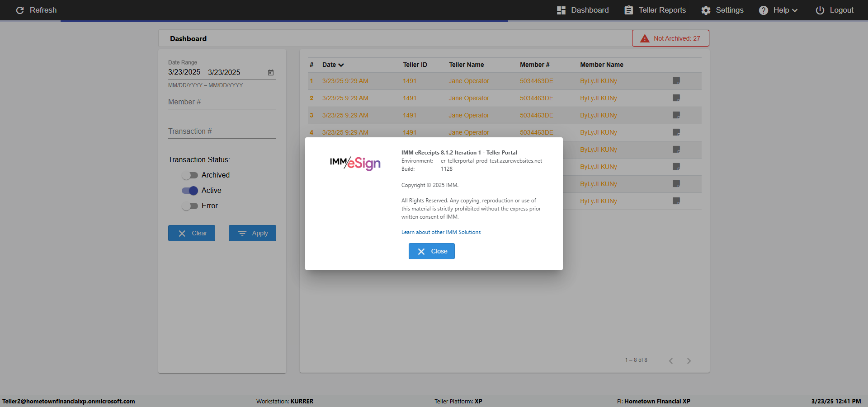Viewport: 868px width, 407px height.
Task: Open the Dashboard menu item
Action: tap(583, 10)
